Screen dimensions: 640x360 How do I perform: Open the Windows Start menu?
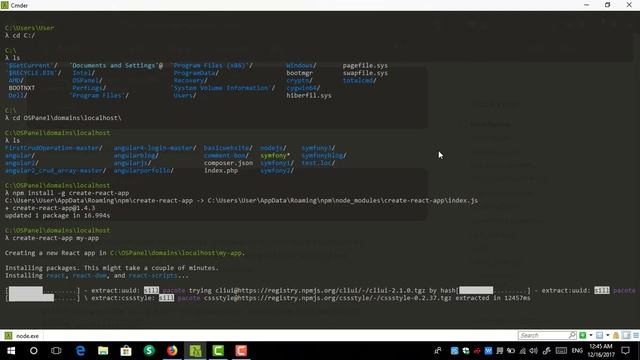click(x=11, y=351)
